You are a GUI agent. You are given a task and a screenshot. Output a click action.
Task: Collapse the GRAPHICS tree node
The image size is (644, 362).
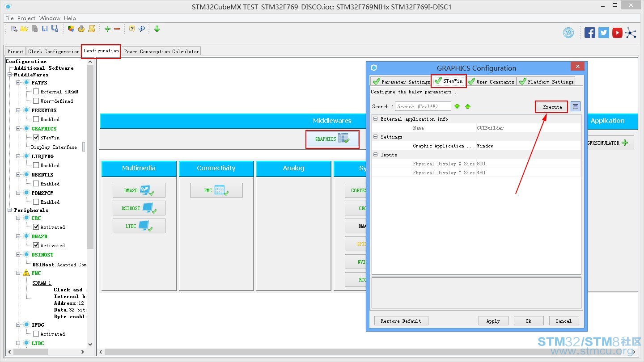click(18, 129)
